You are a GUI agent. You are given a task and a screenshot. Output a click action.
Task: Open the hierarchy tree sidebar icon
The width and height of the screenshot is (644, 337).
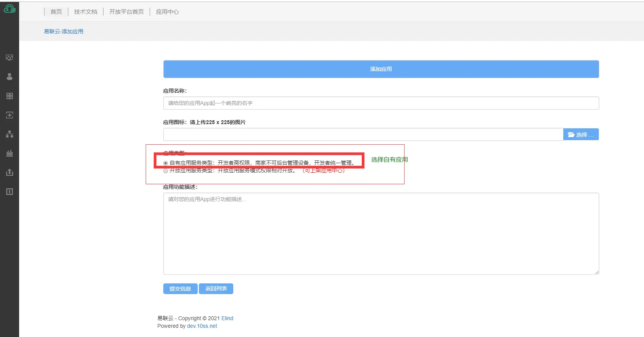[10, 134]
